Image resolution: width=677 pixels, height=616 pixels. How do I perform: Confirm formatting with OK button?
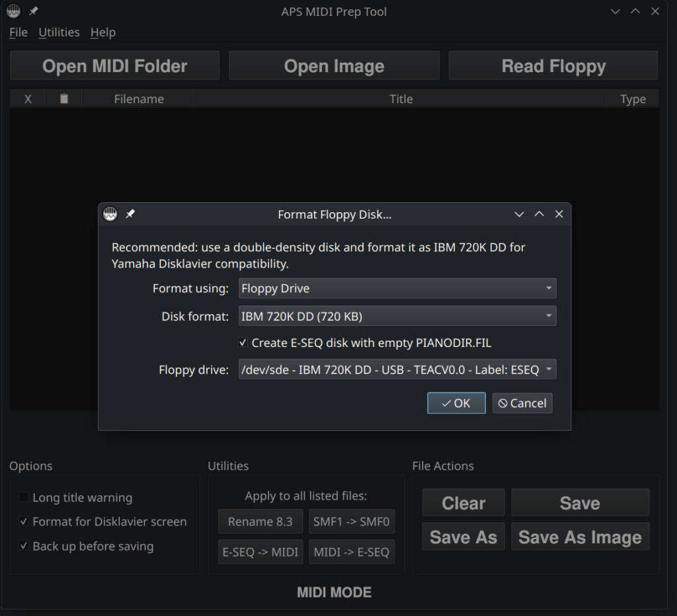456,403
